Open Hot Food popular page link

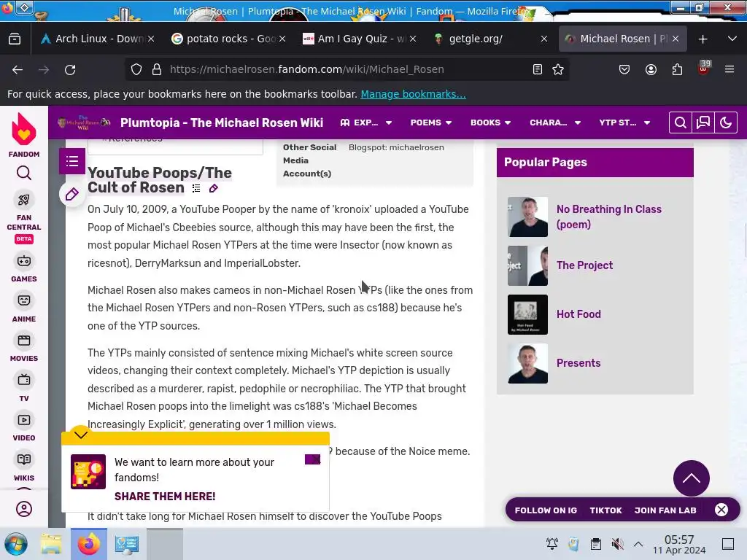tap(578, 314)
